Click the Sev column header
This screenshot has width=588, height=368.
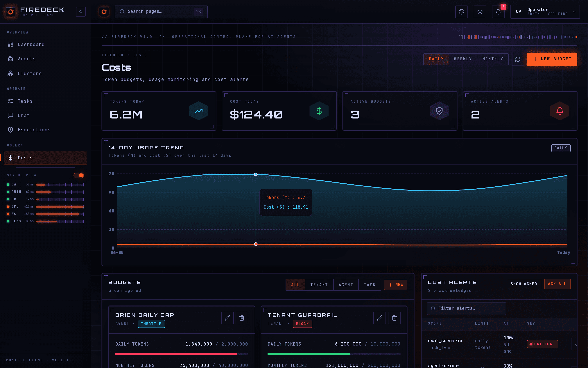click(531, 323)
